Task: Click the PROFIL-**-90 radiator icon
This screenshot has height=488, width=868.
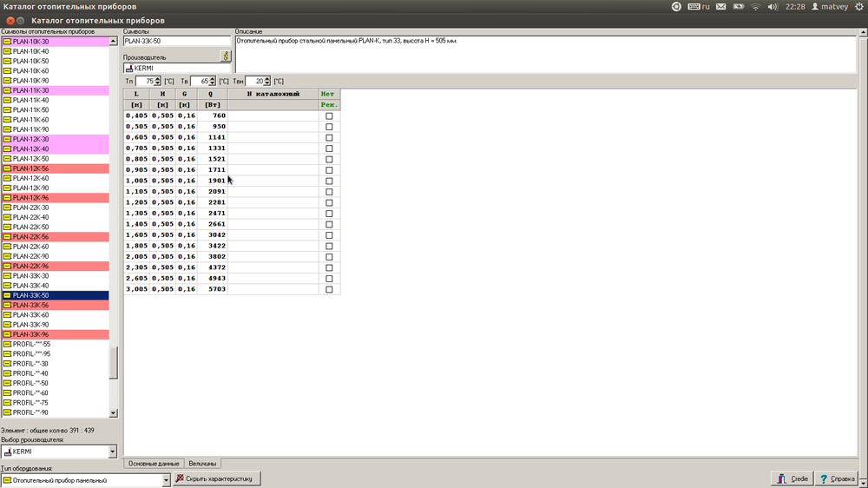Action: [7, 412]
